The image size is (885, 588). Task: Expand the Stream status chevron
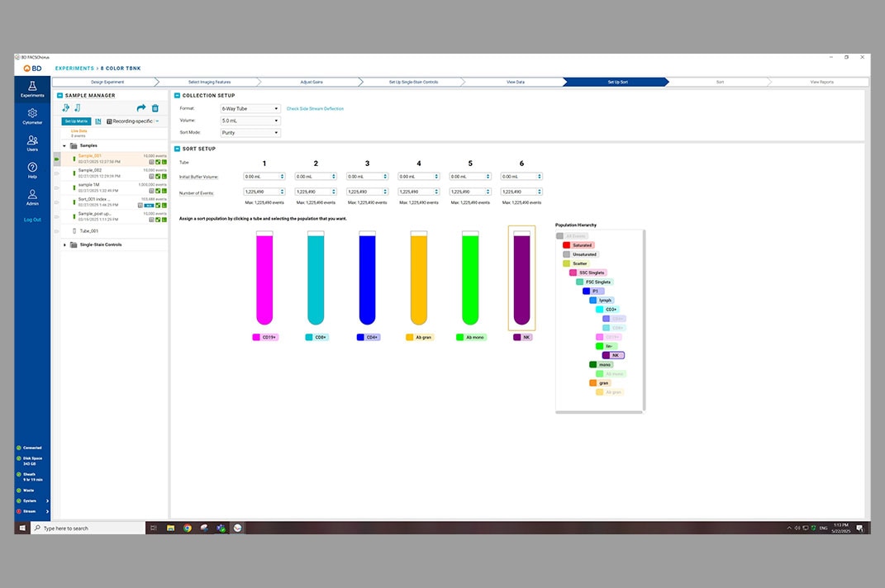tap(47, 511)
